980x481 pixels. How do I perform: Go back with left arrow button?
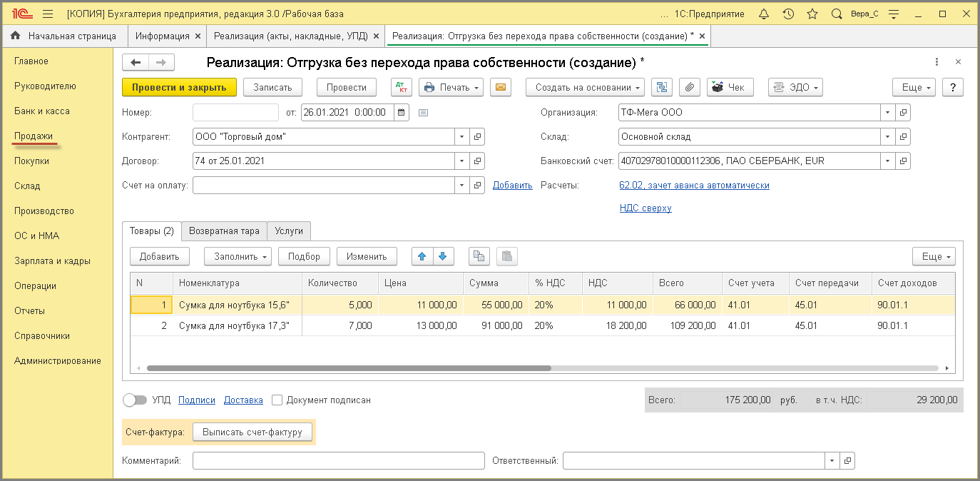click(x=136, y=63)
